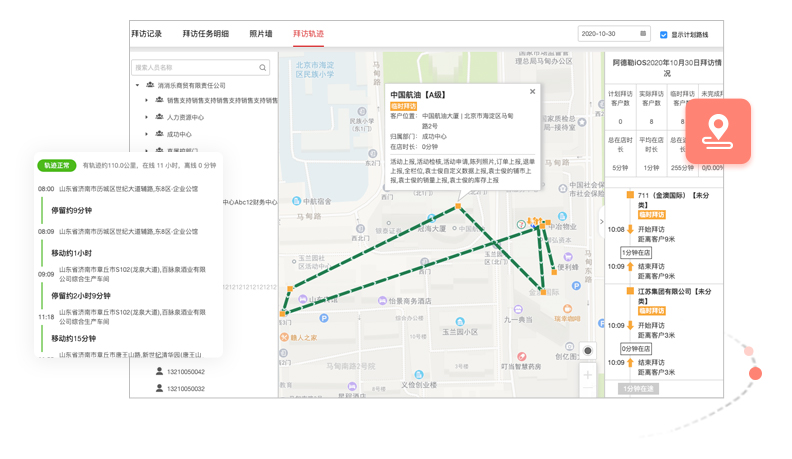Toggle the 显示计划路线 checkbox
Image resolution: width=792 pixels, height=459 pixels.
(x=664, y=35)
